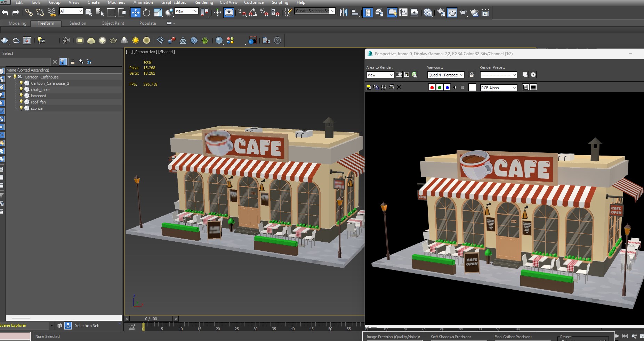Open the RGB Alpha channel dropdown
This screenshot has width=644, height=341.
tap(499, 88)
